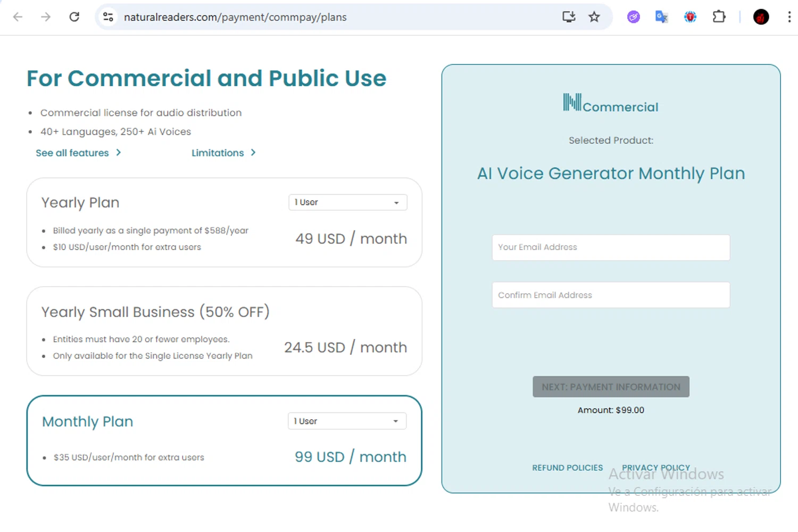Click the Selected Product: label
Screen dimensions: 798x532
click(611, 140)
